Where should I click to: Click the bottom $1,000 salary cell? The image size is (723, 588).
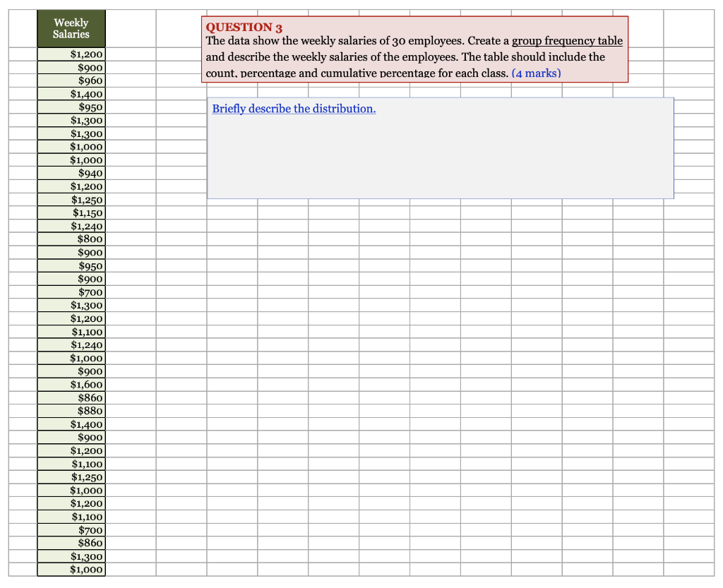[x=71, y=570]
